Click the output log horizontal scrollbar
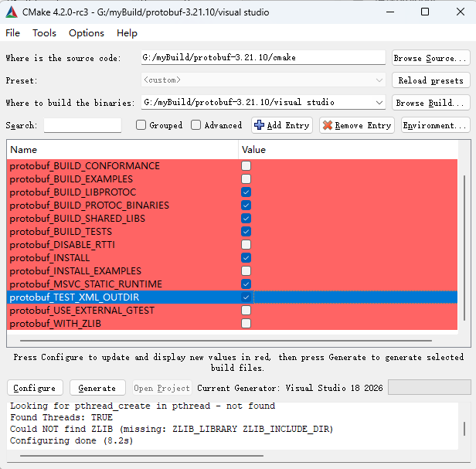Viewport: 476px width, 469px height. (141, 456)
